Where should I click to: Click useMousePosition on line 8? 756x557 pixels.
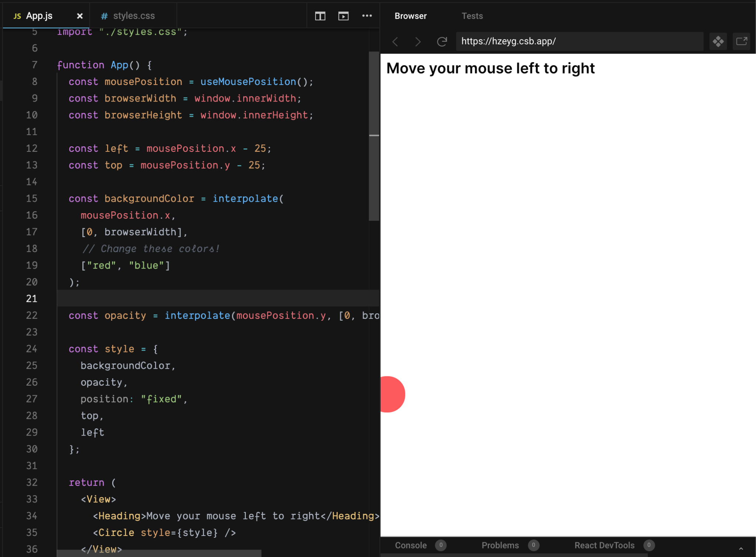point(248,82)
